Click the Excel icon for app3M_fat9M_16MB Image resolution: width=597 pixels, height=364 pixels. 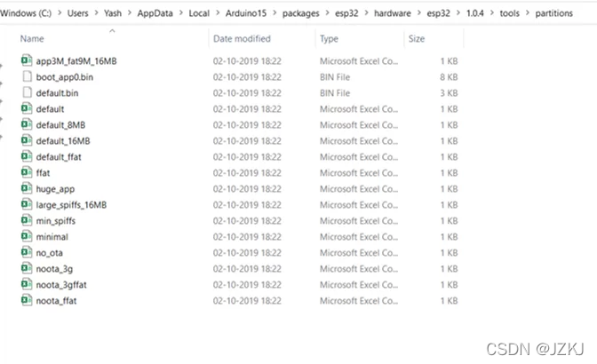coord(27,60)
